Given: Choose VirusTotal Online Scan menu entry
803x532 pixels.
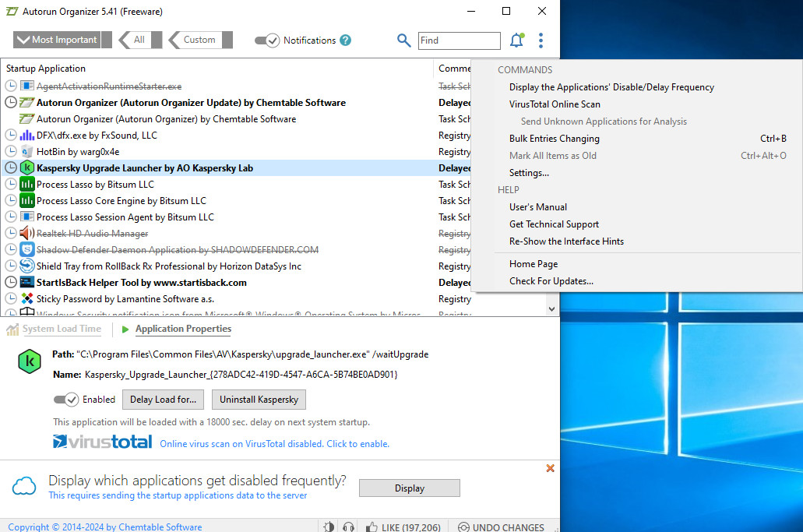Looking at the screenshot, I should (555, 104).
